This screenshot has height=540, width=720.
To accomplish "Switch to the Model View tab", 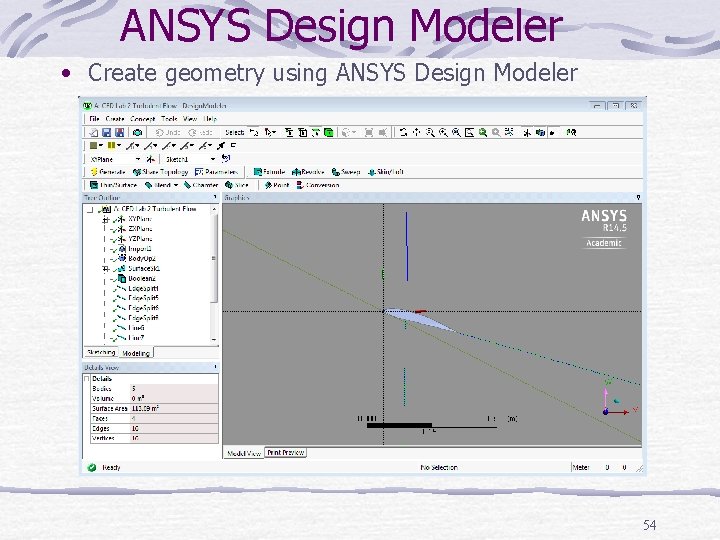I will coord(244,453).
